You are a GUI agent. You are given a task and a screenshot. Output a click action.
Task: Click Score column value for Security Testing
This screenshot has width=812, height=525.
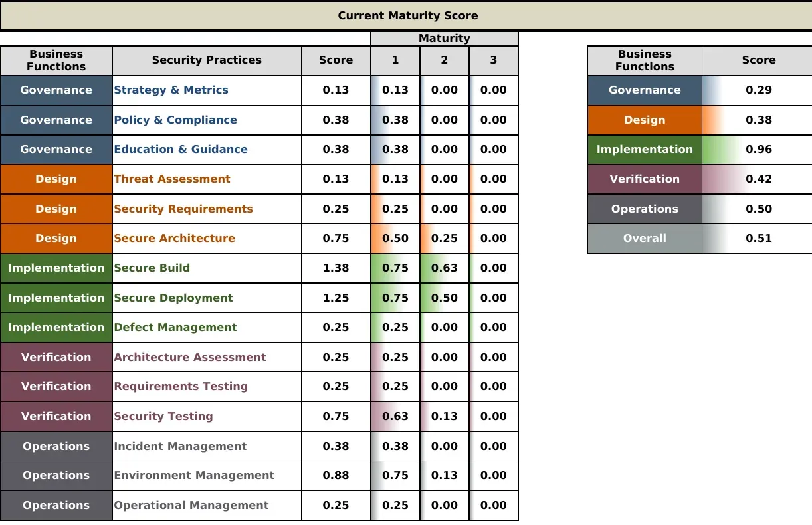click(x=336, y=417)
